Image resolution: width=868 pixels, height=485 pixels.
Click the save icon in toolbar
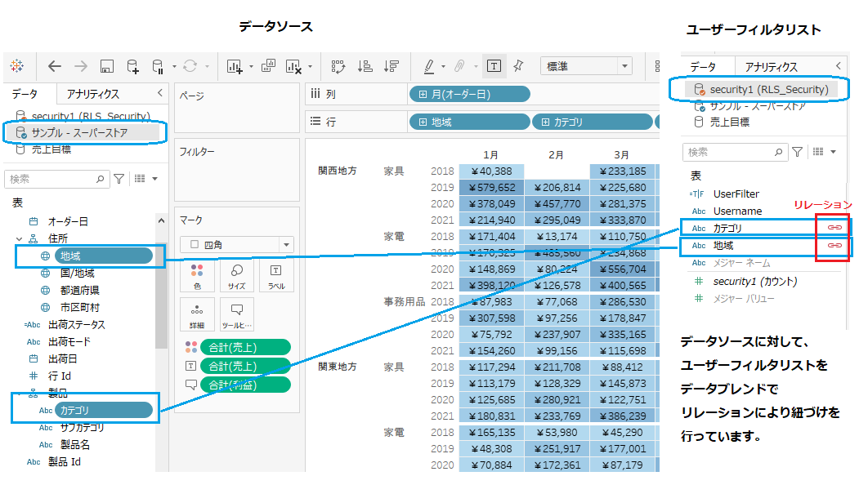coord(106,66)
